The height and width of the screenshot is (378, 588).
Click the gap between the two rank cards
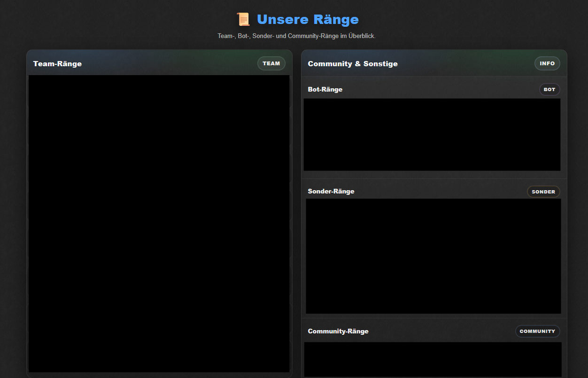click(297, 211)
